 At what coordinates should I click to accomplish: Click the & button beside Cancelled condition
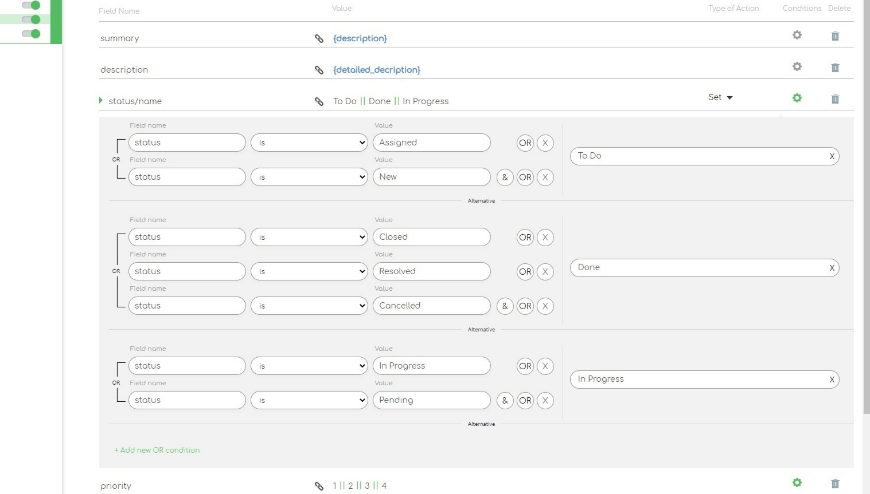click(x=505, y=306)
